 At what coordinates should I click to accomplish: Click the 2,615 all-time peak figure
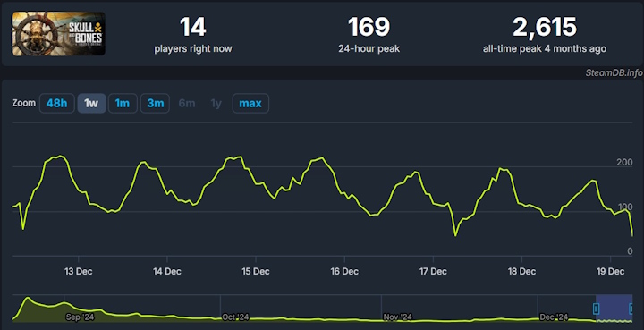pos(545,27)
